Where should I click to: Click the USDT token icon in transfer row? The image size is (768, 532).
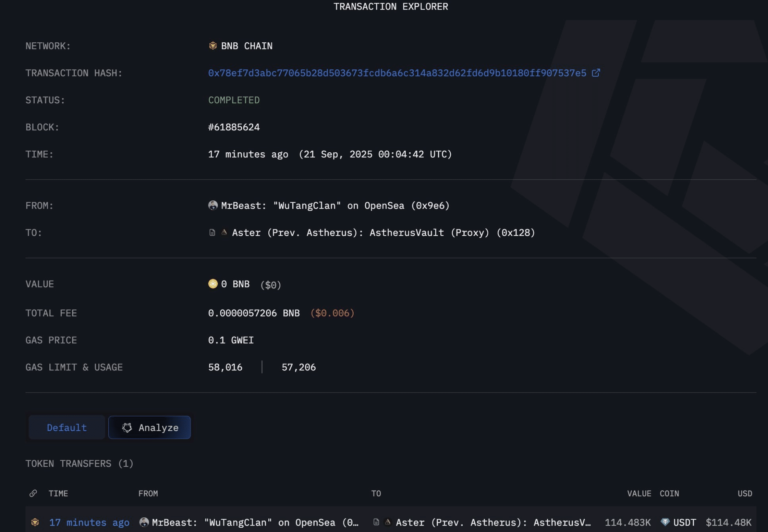(x=665, y=522)
